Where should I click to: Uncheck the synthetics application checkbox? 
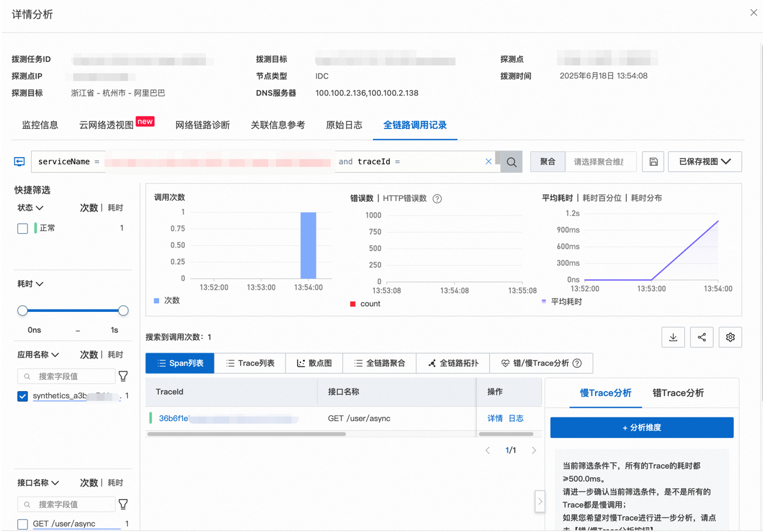tap(23, 396)
